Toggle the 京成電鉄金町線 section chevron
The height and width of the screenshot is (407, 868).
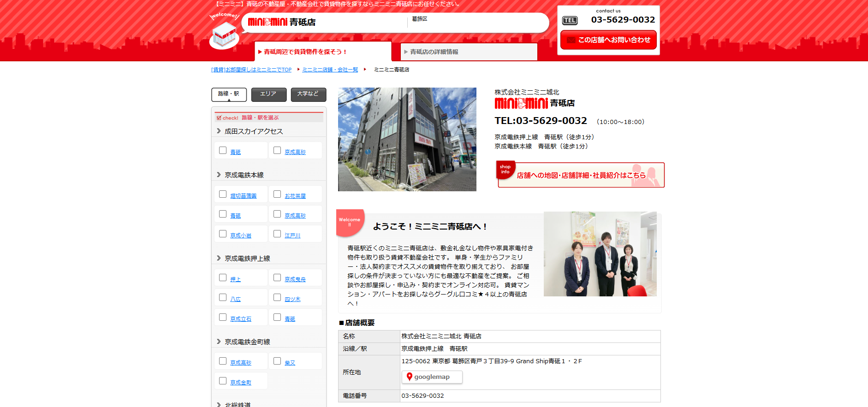pyautogui.click(x=219, y=342)
